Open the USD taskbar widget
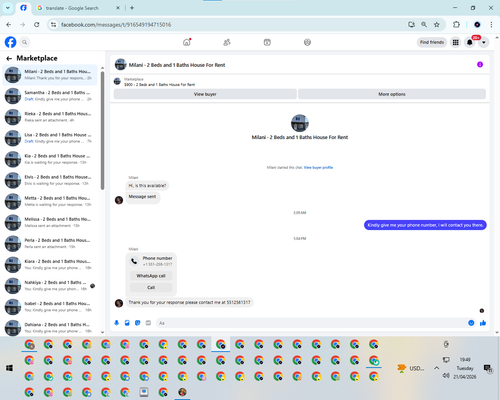 pyautogui.click(x=411, y=368)
